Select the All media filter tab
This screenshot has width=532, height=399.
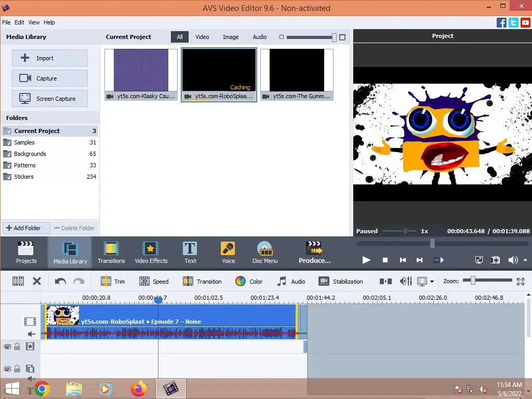tap(179, 37)
